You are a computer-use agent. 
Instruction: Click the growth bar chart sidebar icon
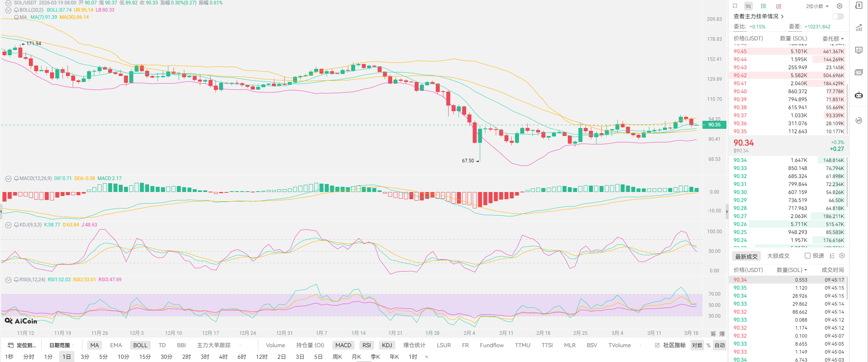coord(858,28)
